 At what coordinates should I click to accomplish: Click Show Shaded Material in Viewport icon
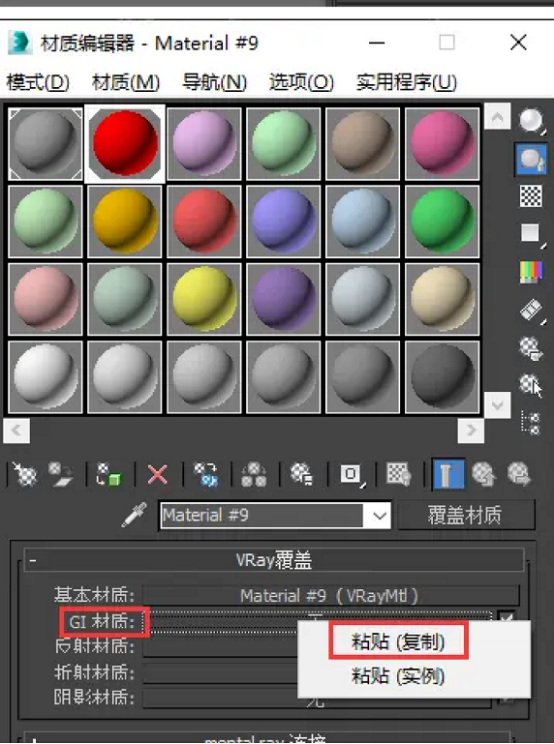[398, 474]
